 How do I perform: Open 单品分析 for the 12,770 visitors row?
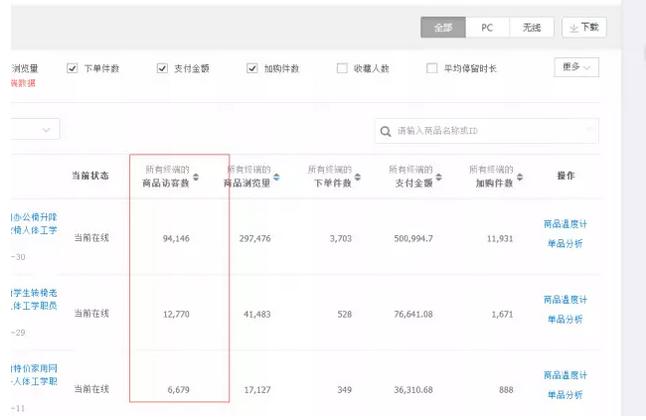tap(565, 319)
